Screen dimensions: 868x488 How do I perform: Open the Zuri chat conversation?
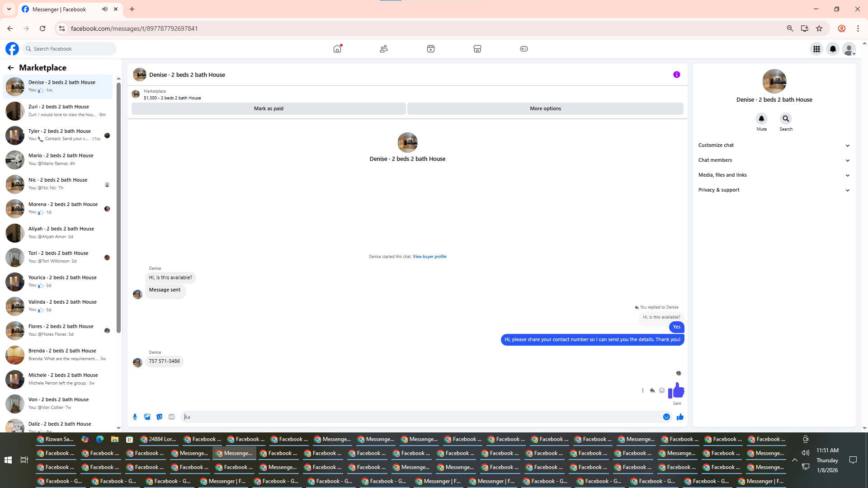pos(57,111)
